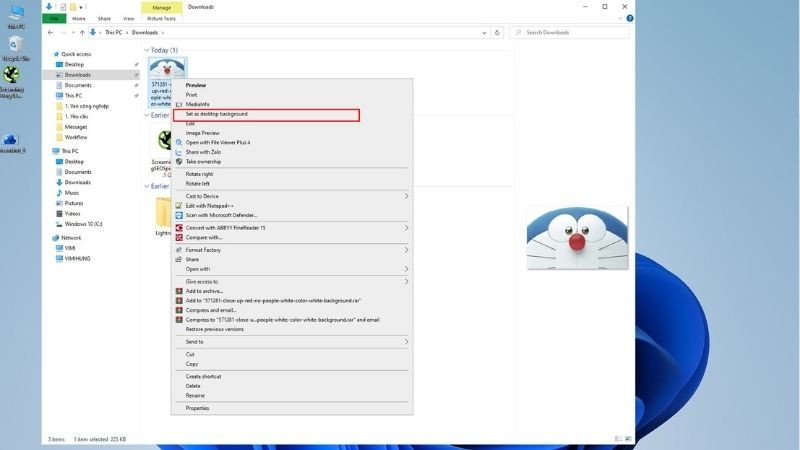Switch to the Share ribbon tab
This screenshot has width=800, height=450.
[x=104, y=18]
